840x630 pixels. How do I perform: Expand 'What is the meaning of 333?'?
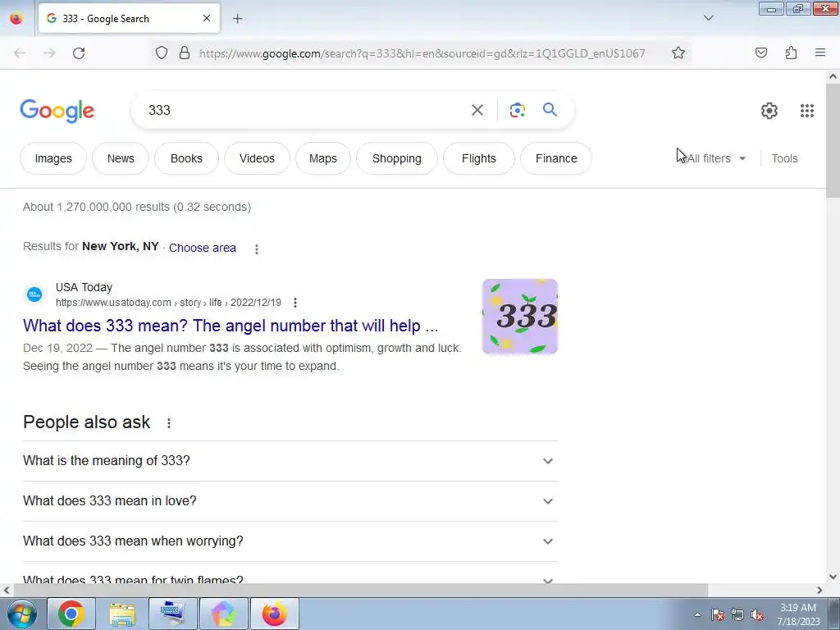coord(290,461)
